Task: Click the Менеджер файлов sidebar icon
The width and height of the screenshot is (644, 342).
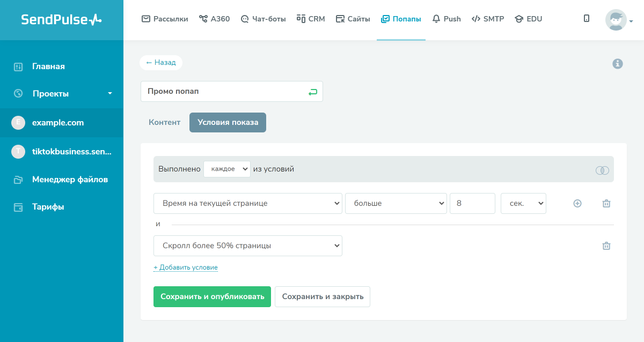Action: pyautogui.click(x=18, y=180)
